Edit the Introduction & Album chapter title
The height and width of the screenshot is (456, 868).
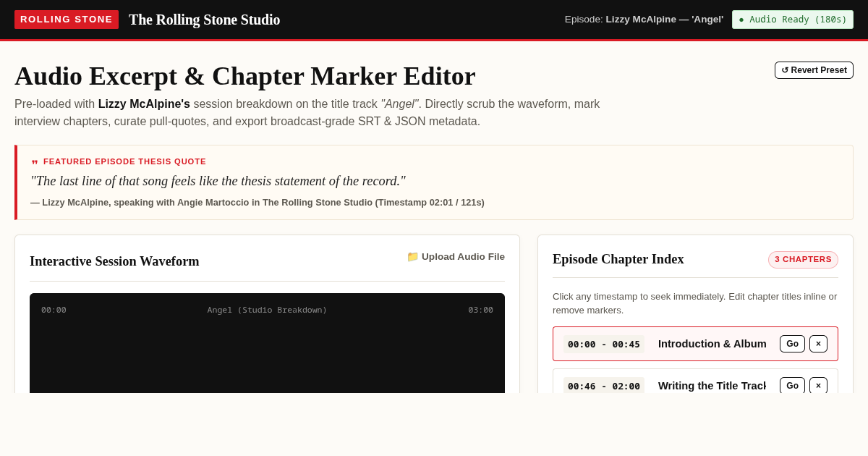click(x=712, y=344)
